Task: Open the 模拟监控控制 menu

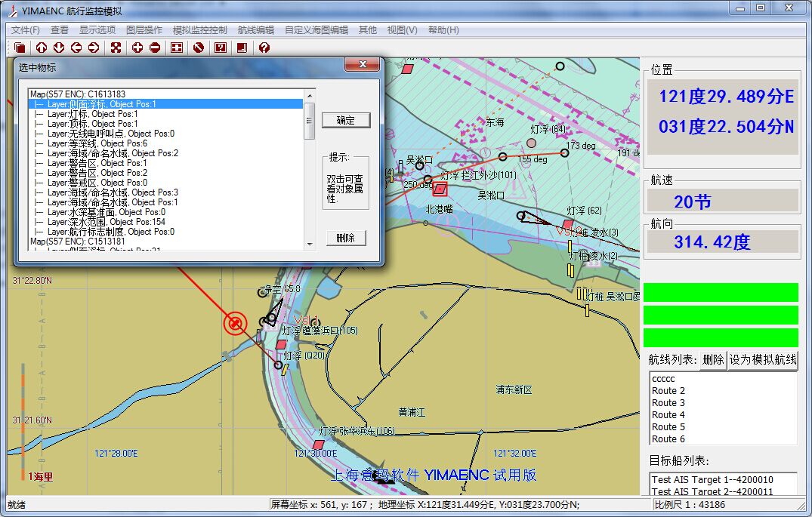Action: click(x=200, y=30)
